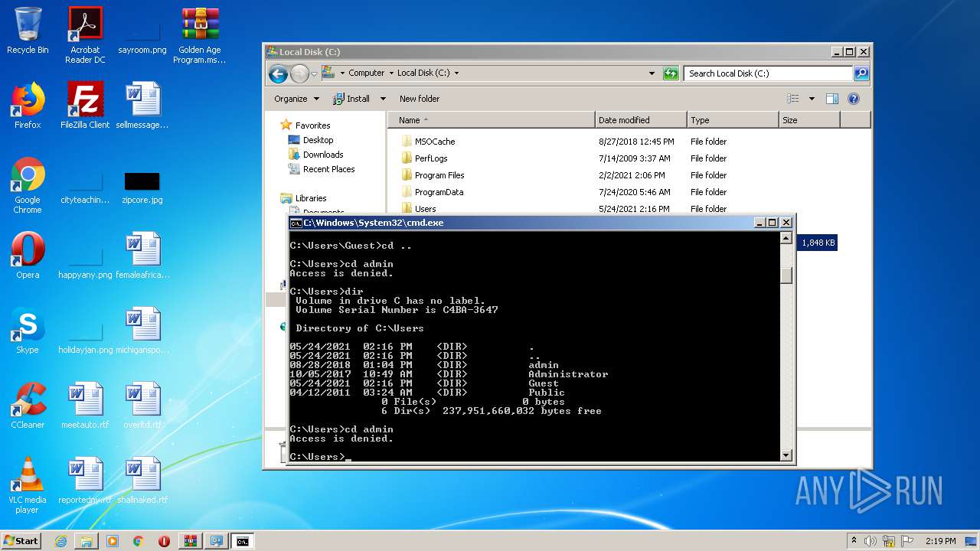Click the cmd.exe title bar system icon

point(296,223)
